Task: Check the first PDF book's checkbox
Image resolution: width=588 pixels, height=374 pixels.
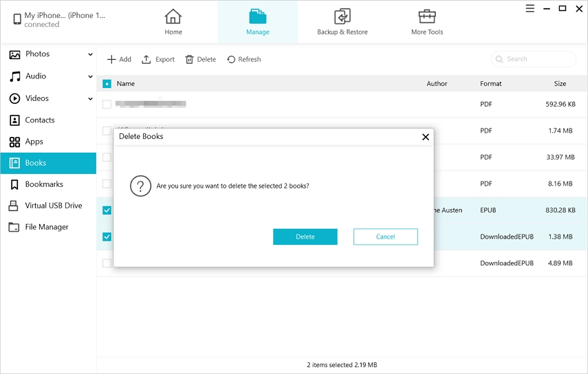Action: pyautogui.click(x=107, y=104)
